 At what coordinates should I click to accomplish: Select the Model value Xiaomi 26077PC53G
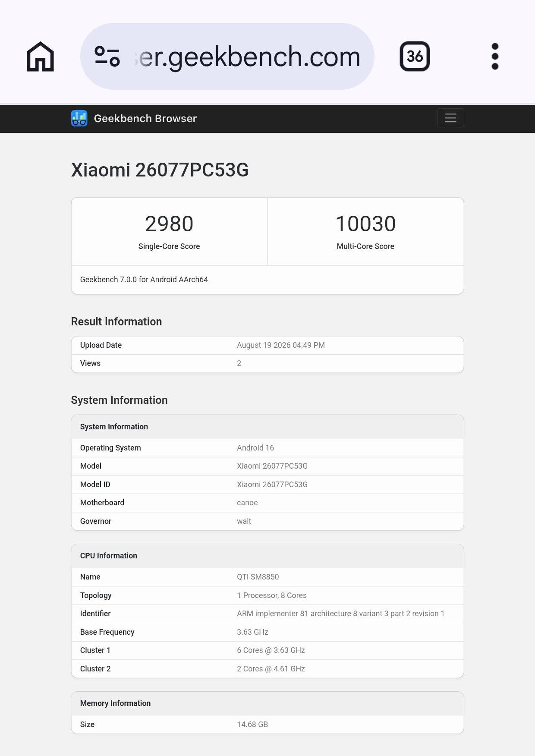272,466
